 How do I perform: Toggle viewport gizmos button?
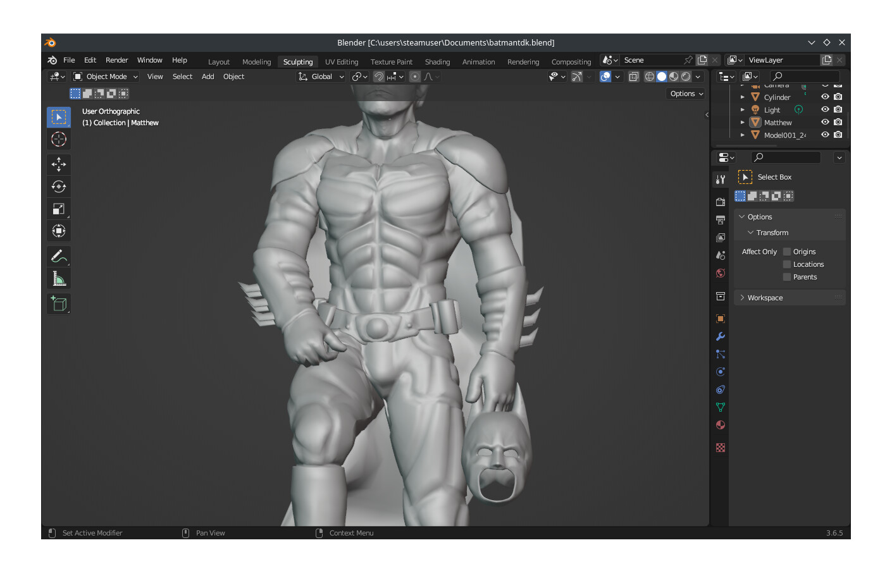coord(577,77)
